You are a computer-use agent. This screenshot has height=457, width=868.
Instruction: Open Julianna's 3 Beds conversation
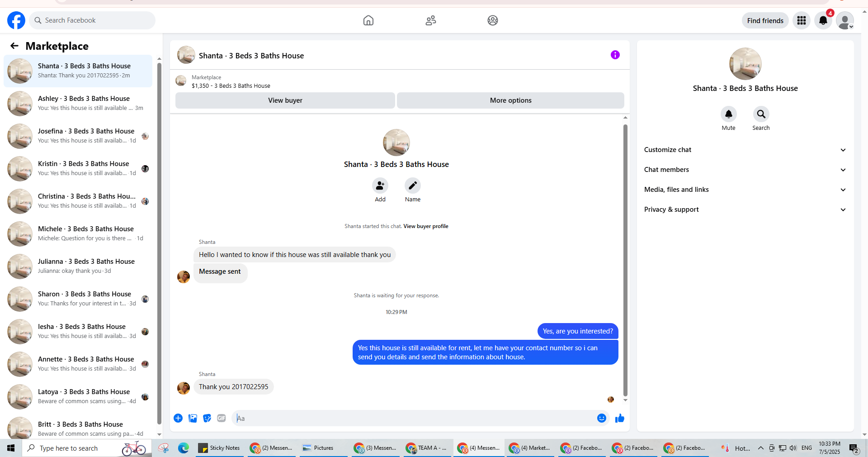click(78, 267)
